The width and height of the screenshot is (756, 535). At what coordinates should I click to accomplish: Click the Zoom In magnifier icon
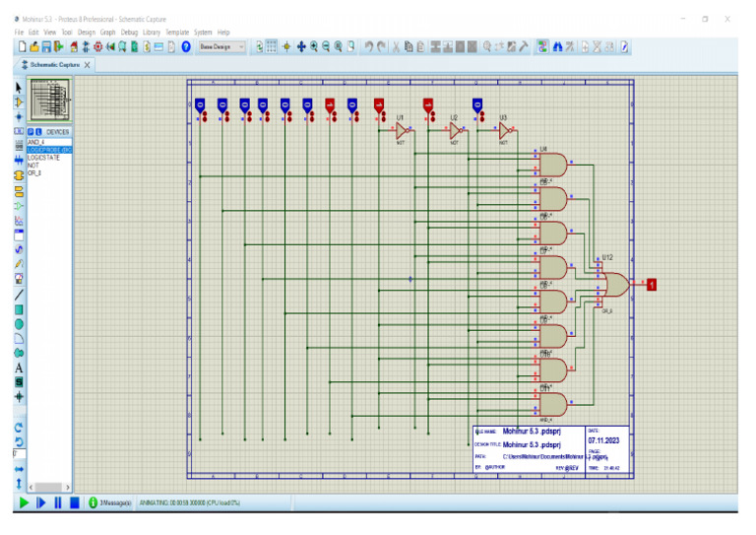[x=314, y=46]
